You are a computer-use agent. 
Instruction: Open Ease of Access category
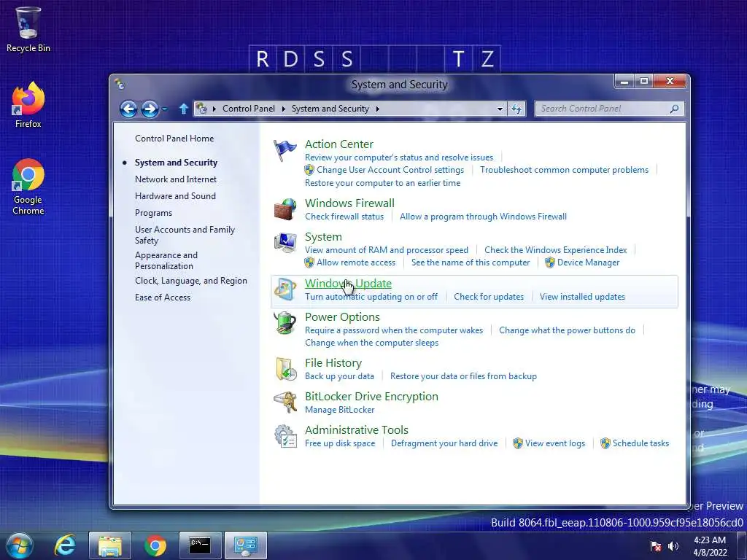(x=163, y=297)
